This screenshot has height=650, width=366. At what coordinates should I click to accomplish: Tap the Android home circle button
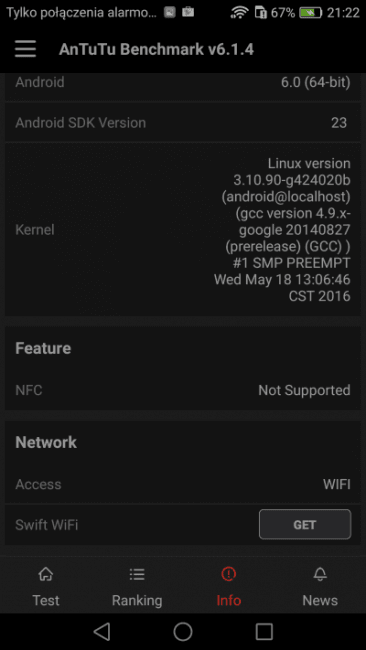tap(183, 631)
